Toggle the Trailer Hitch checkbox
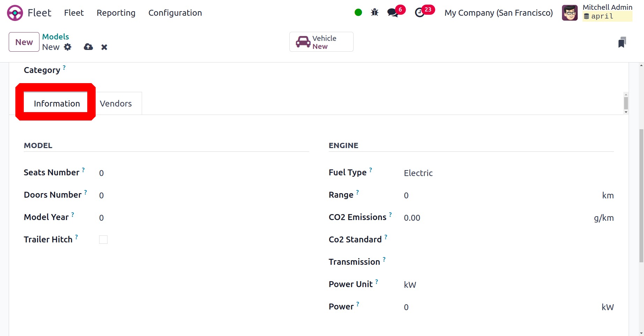 [103, 240]
